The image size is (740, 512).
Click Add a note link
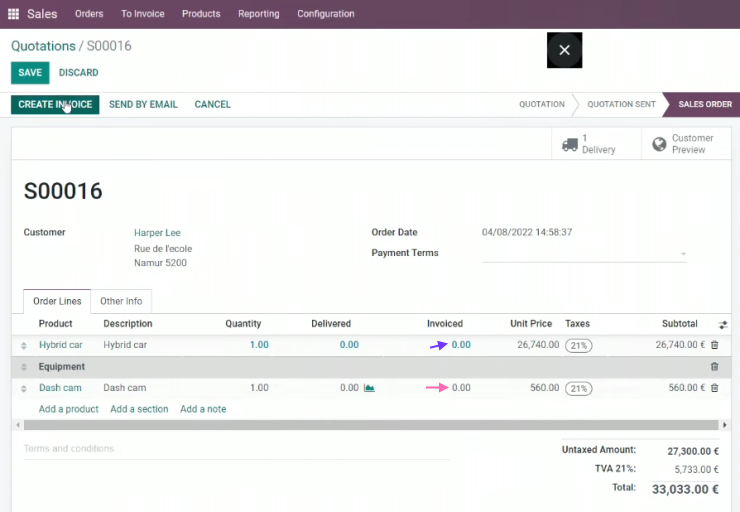click(203, 409)
